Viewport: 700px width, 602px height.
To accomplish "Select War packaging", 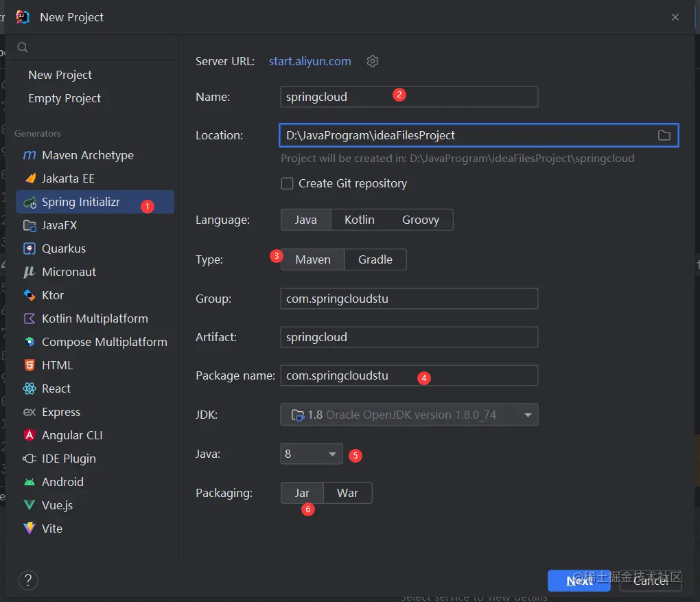I will 347,493.
